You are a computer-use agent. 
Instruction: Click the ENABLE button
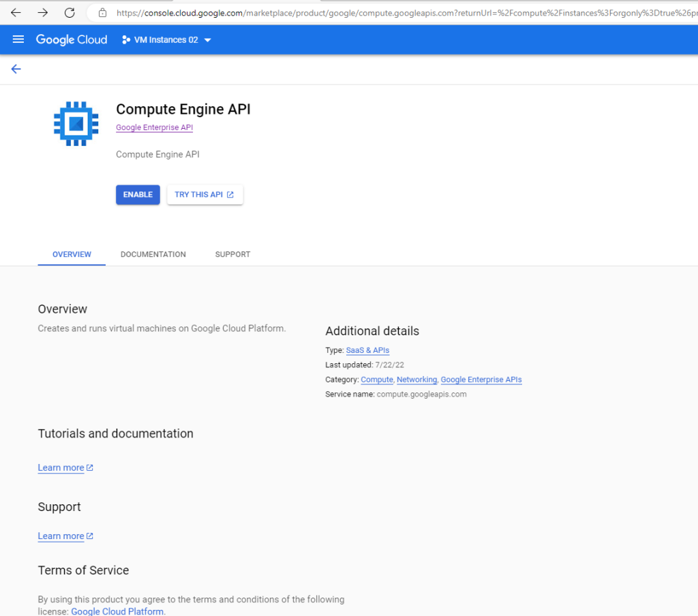point(138,194)
